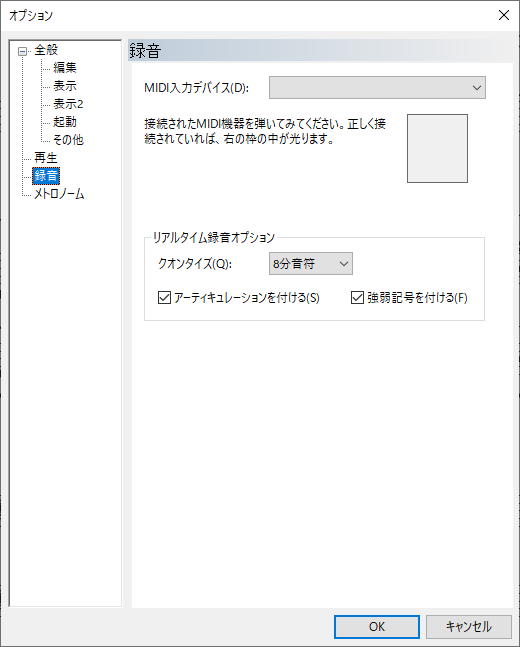Click the リアルタイム録音オプション group label
This screenshot has height=647, width=520.
[213, 238]
